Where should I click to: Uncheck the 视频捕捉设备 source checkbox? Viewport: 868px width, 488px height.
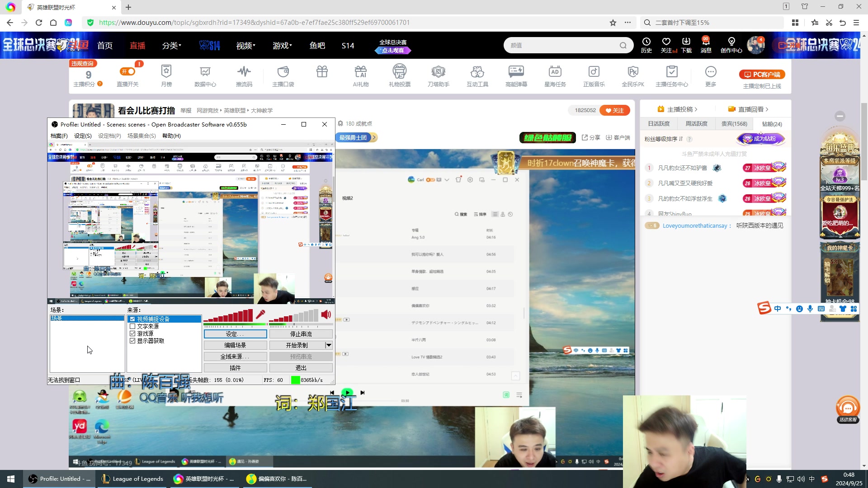tap(132, 319)
